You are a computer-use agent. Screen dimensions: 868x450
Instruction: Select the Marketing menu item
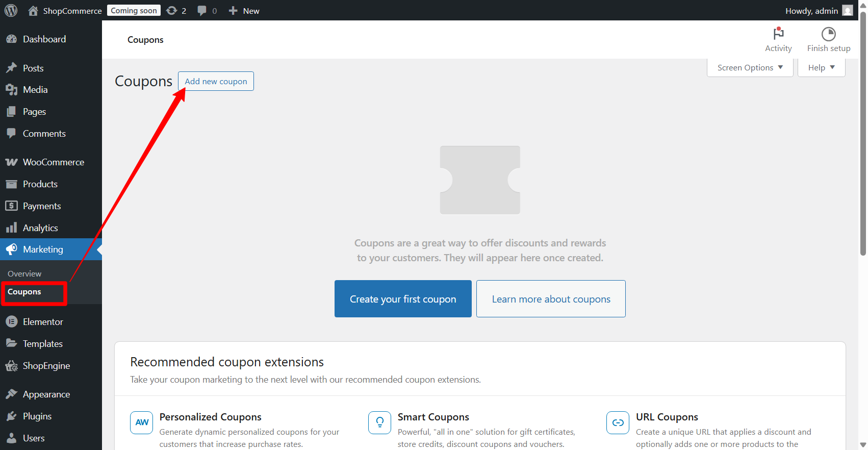point(51,249)
